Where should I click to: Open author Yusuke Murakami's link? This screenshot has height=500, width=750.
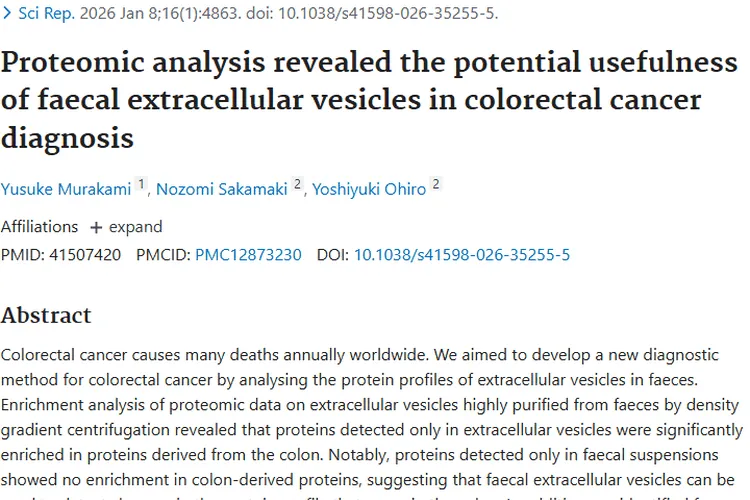pyautogui.click(x=65, y=189)
